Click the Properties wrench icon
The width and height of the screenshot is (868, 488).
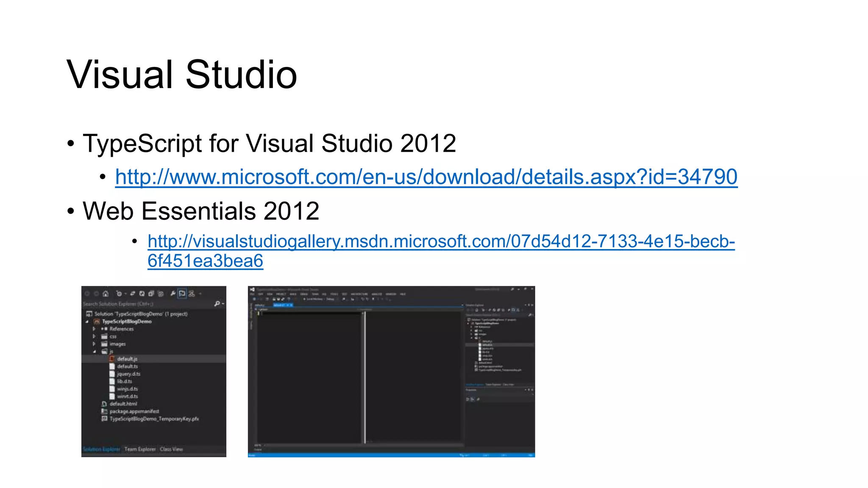click(x=173, y=293)
